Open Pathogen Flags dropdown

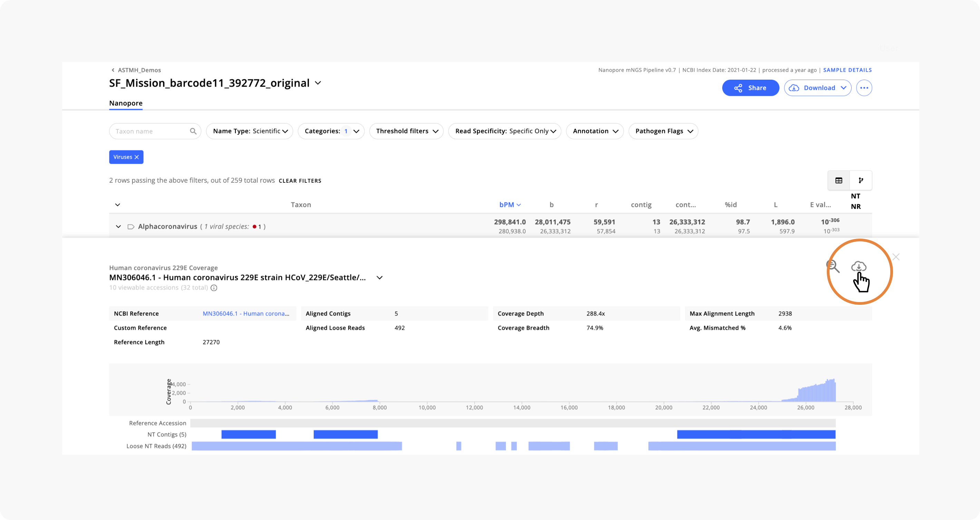point(663,131)
